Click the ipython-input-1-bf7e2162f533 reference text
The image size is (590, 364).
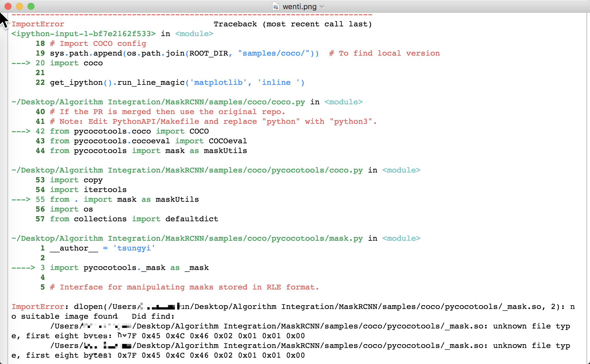coord(83,34)
